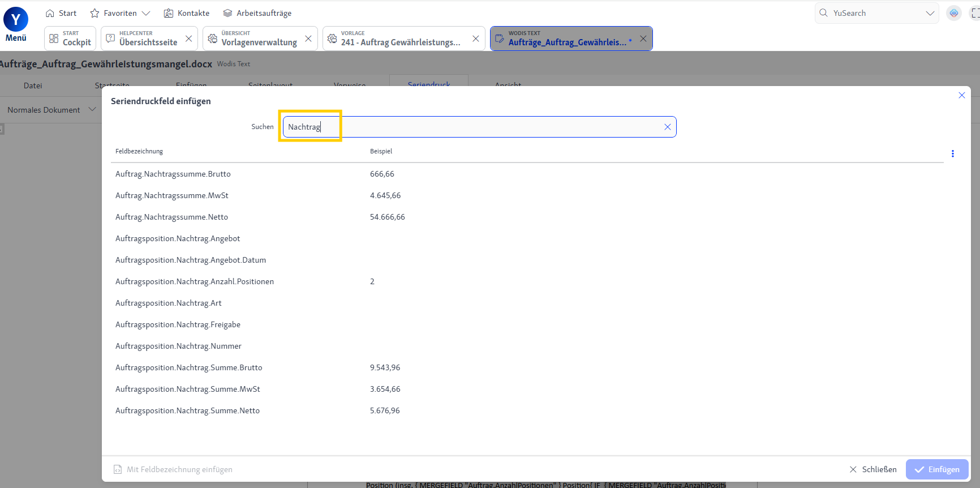Select Auftragsposition.Nachtrag.Summe.MwSt row
Viewport: 980px width, 488px height.
(527, 389)
